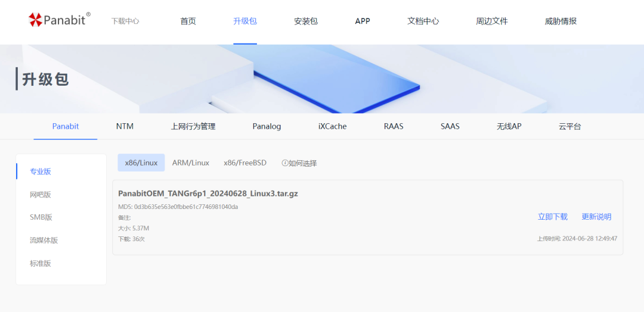Image resolution: width=644 pixels, height=312 pixels.
Task: Choose the ARM/Linux platform tab
Action: coord(191,163)
